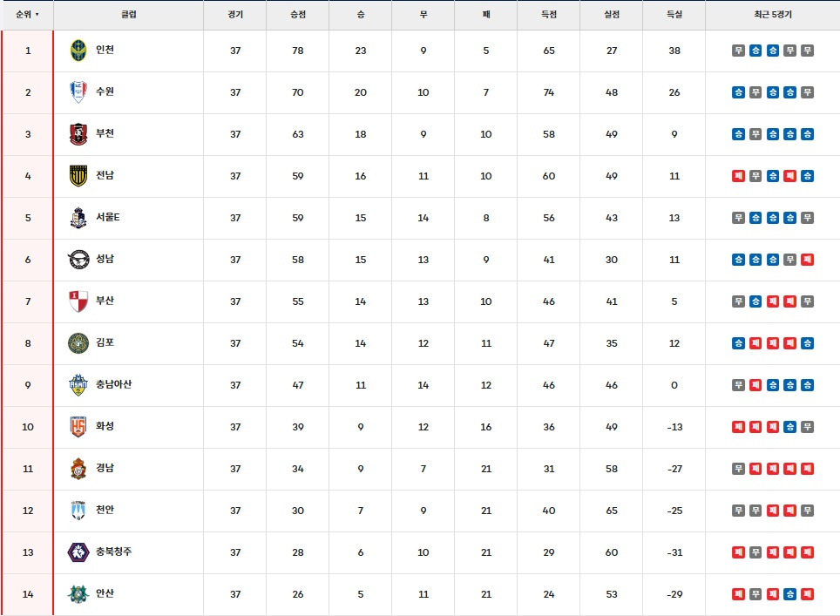Open the 부산 club name link
Screen dimensions: 840x616
point(105,301)
